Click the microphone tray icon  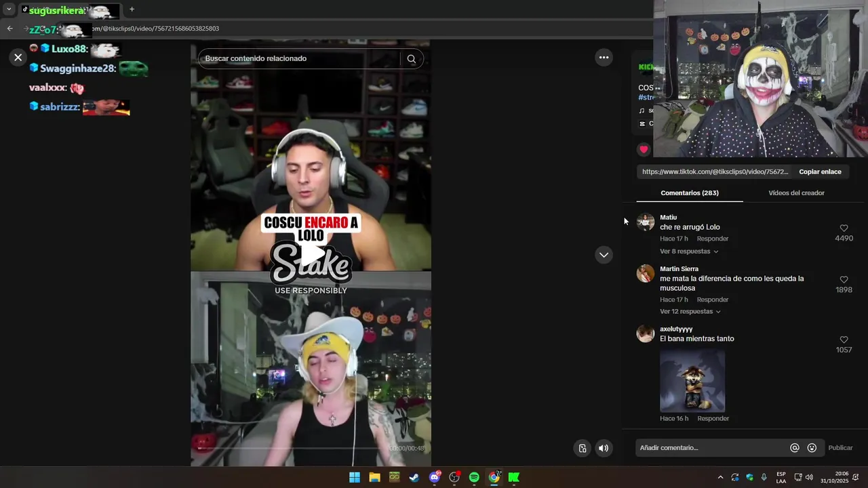(764, 477)
